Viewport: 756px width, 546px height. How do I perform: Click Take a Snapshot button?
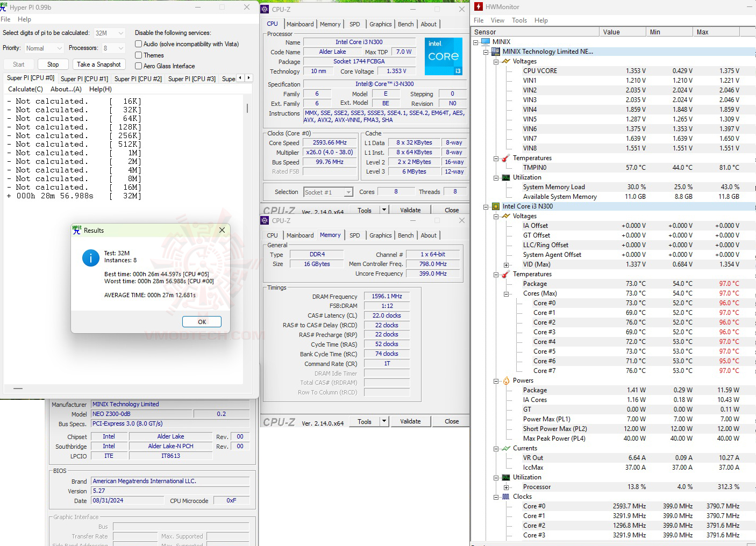(x=99, y=64)
